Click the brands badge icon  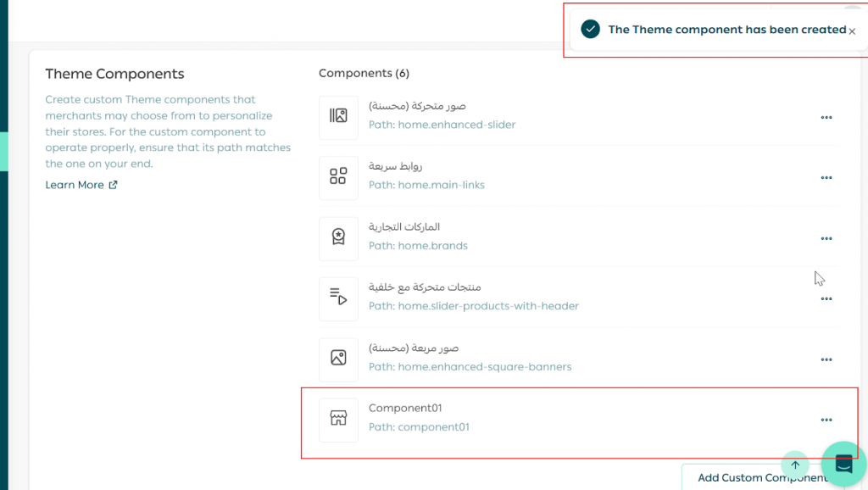pyautogui.click(x=338, y=238)
